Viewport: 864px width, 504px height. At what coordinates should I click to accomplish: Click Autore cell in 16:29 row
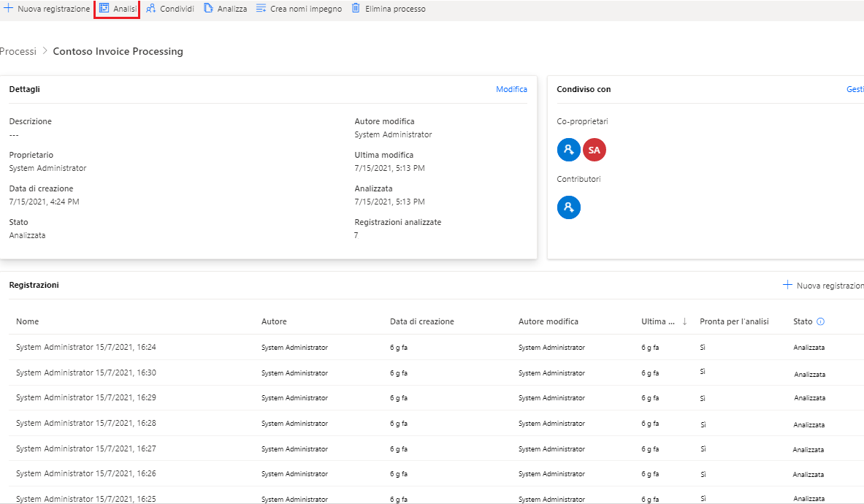coord(295,397)
